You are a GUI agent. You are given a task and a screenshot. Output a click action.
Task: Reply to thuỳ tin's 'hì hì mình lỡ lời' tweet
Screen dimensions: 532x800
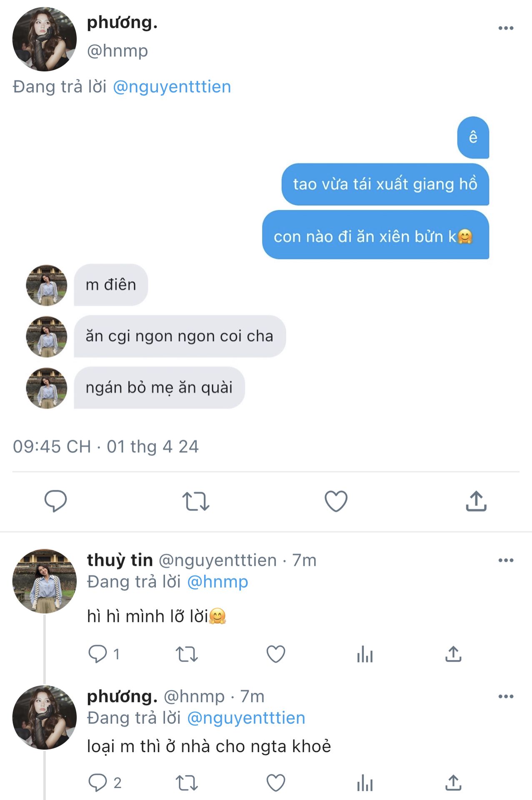98,654
